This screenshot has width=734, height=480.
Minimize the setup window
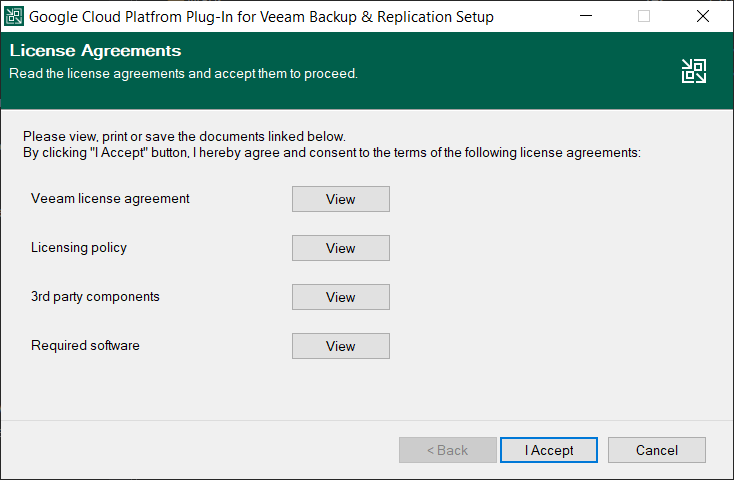585,17
